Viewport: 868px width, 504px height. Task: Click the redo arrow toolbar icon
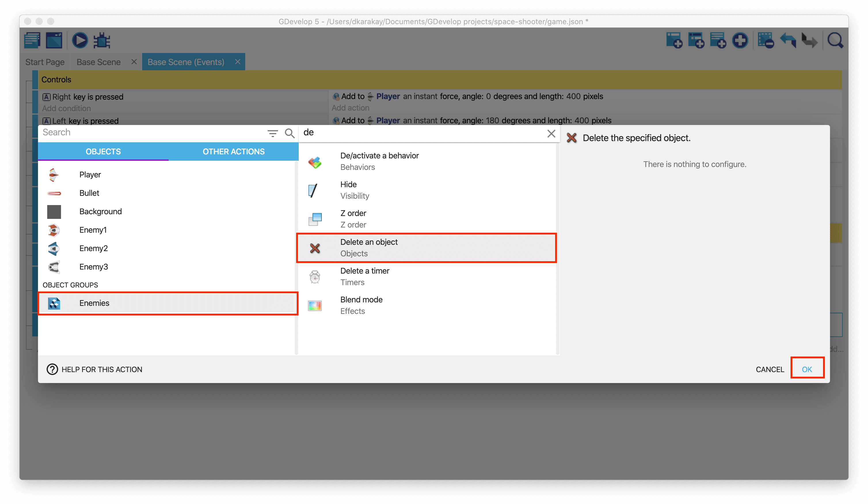(x=810, y=40)
